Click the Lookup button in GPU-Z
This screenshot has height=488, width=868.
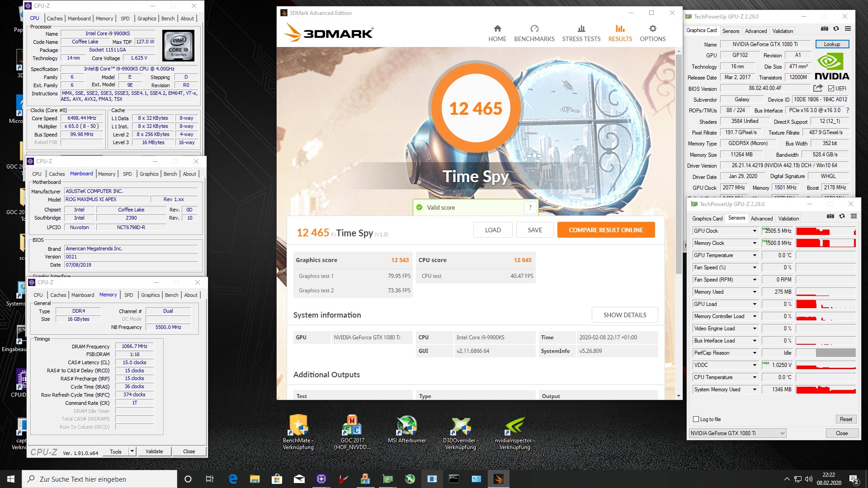(x=832, y=44)
